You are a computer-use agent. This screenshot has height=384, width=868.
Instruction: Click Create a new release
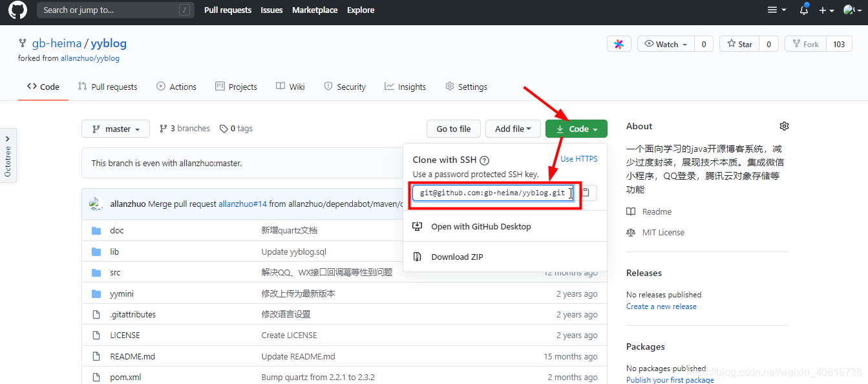tap(661, 306)
